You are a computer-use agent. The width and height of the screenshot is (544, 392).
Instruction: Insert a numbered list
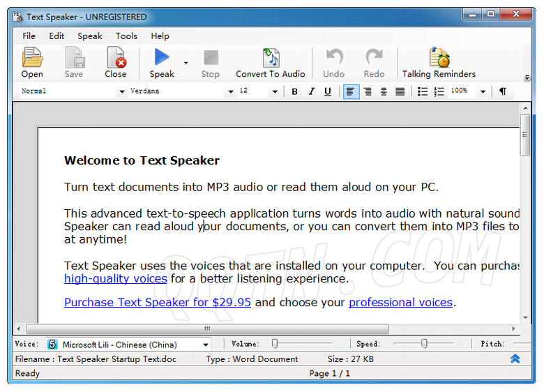pyautogui.click(x=439, y=91)
